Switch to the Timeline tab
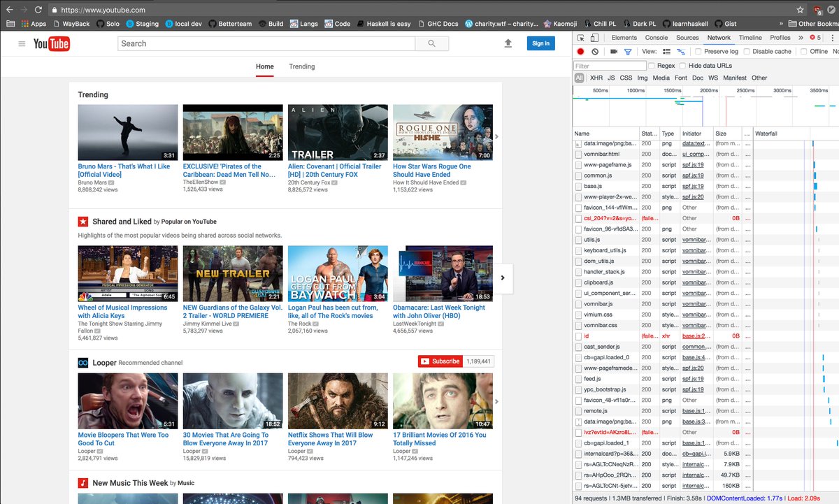Image resolution: width=839 pixels, height=504 pixels. (x=750, y=38)
